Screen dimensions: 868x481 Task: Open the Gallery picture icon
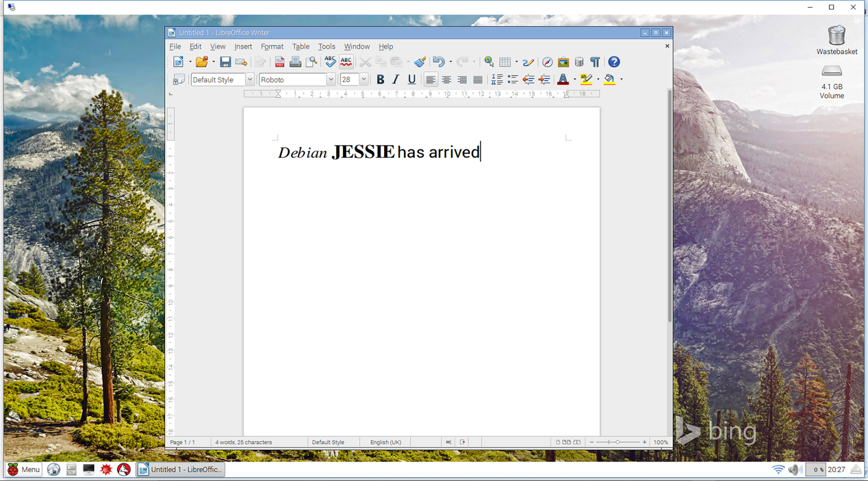point(563,62)
